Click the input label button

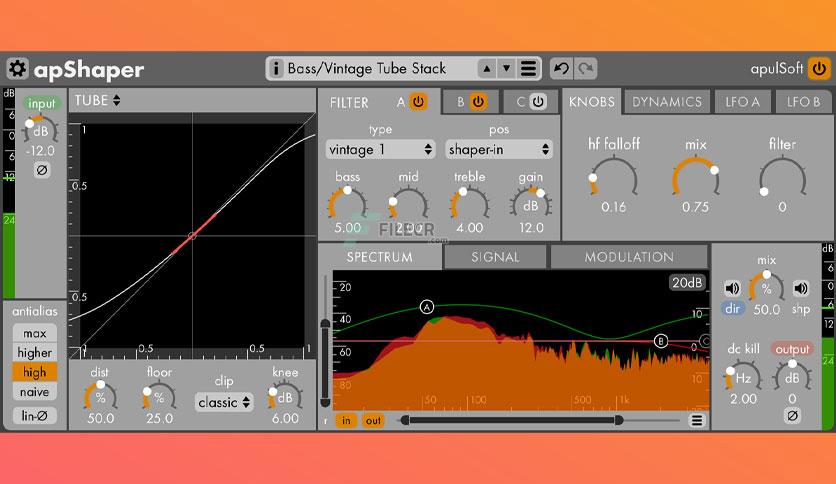click(x=42, y=103)
